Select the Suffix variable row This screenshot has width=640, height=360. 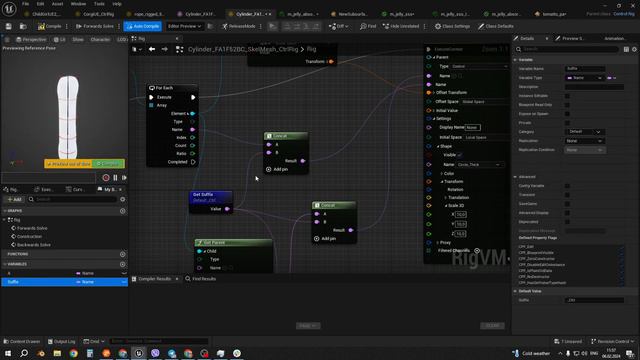coord(64,282)
